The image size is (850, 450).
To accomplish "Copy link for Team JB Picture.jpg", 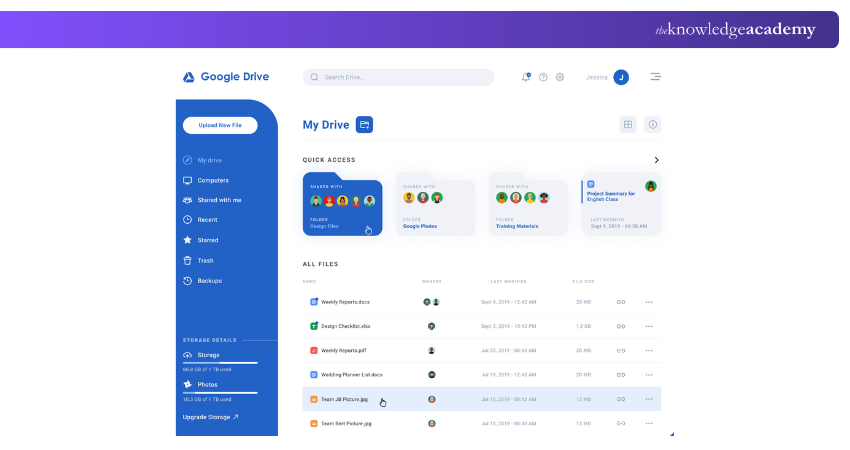I will pos(621,400).
